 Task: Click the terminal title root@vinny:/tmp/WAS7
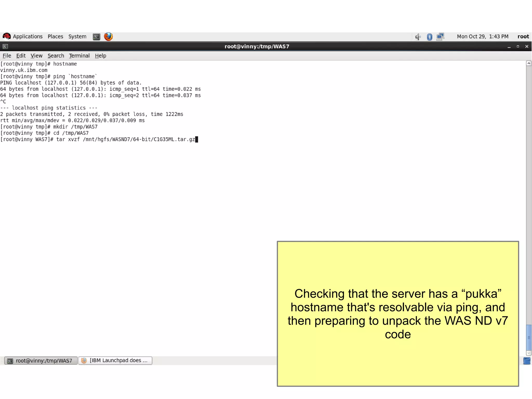pos(257,47)
